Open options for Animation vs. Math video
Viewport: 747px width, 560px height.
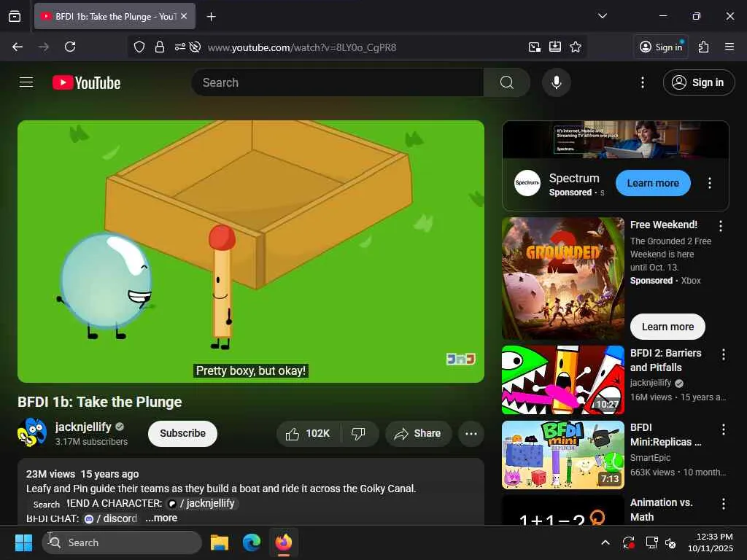[723, 504]
